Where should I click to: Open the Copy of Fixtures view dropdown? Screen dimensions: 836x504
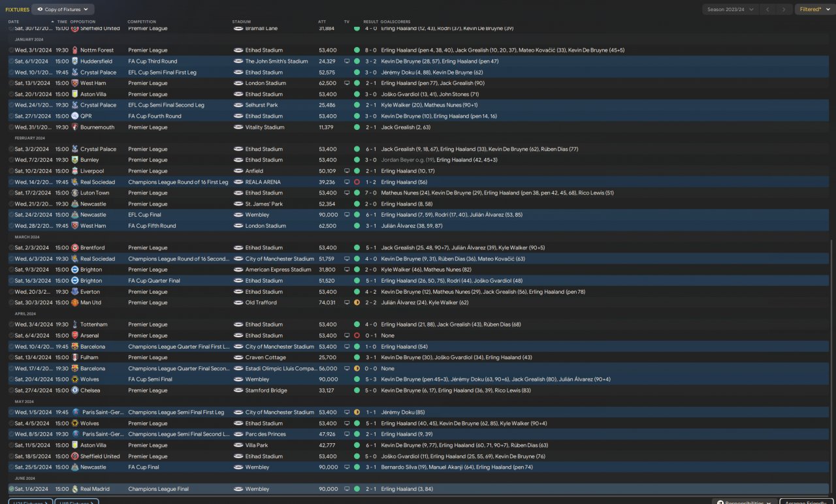(63, 10)
